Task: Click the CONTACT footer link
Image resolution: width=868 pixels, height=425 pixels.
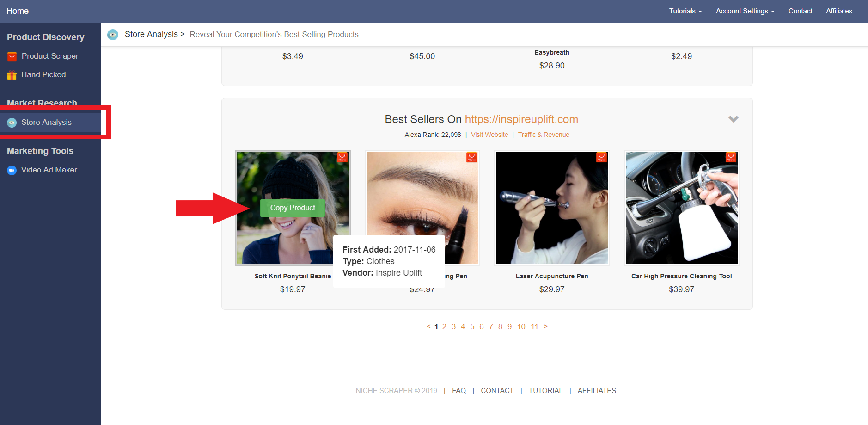Action: pos(497,391)
